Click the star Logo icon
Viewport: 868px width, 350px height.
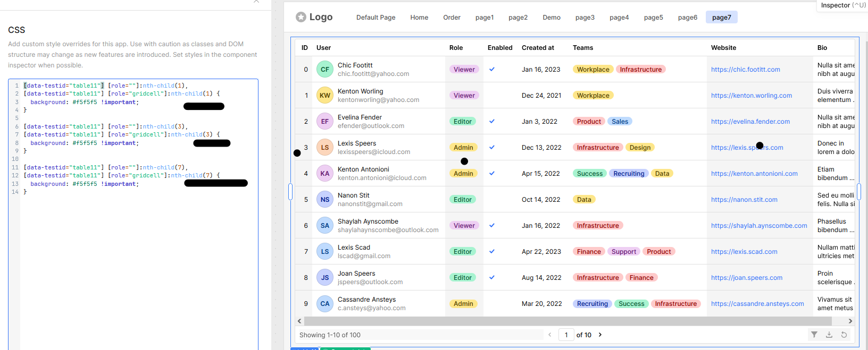point(301,17)
